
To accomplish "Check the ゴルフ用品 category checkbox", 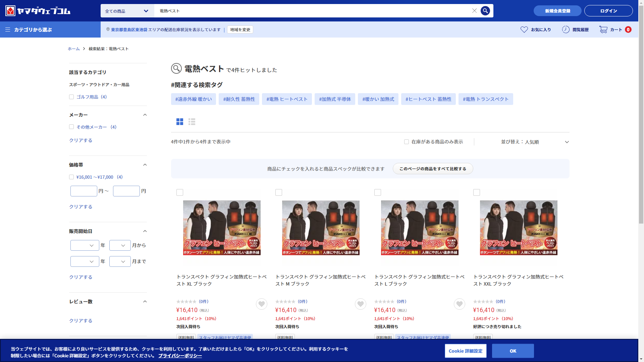I will click(71, 97).
